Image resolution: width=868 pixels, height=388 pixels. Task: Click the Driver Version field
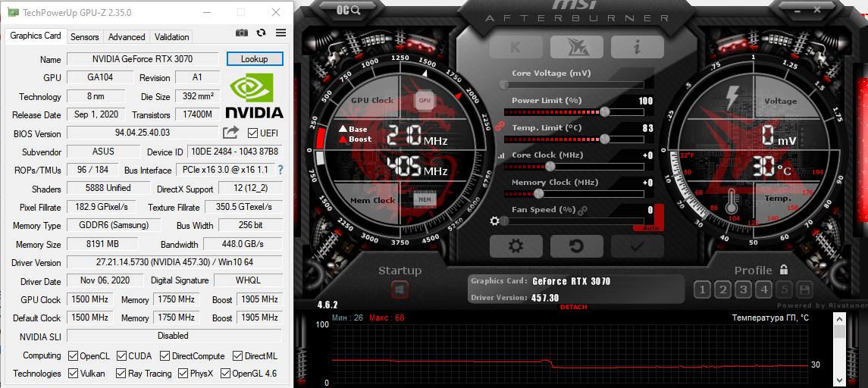(174, 262)
